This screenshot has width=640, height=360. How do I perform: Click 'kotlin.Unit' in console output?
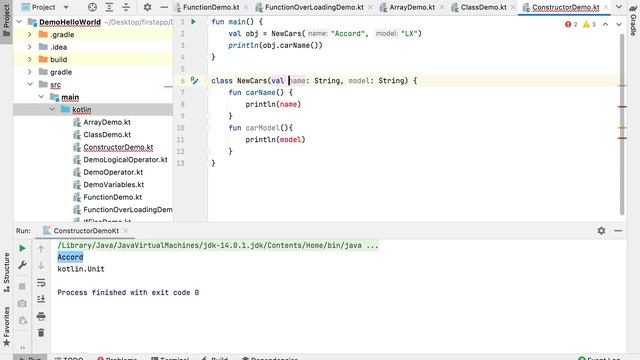pos(81,269)
